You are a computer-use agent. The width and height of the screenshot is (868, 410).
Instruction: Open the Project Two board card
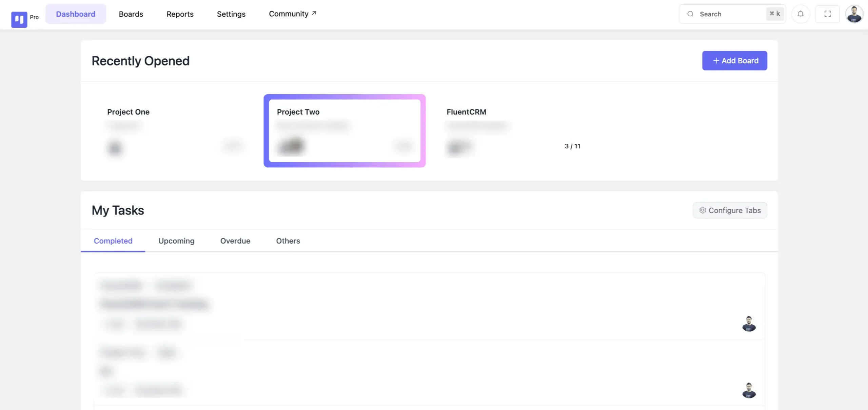[x=344, y=131]
